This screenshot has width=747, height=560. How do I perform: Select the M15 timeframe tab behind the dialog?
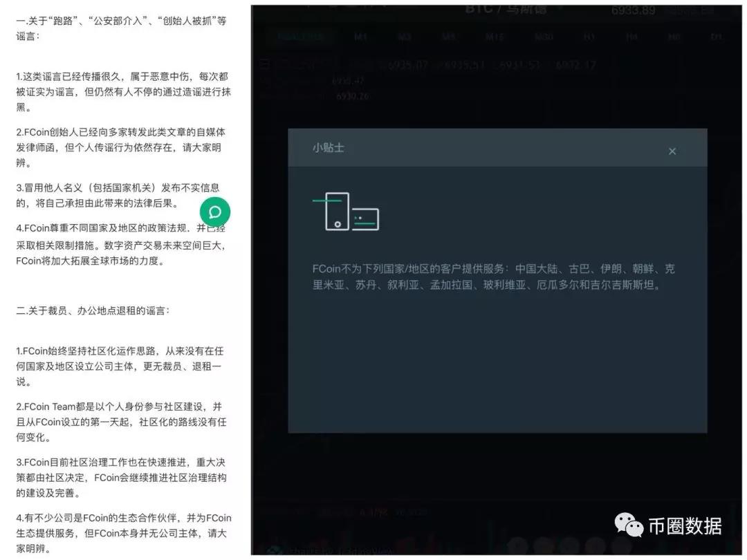click(x=495, y=37)
